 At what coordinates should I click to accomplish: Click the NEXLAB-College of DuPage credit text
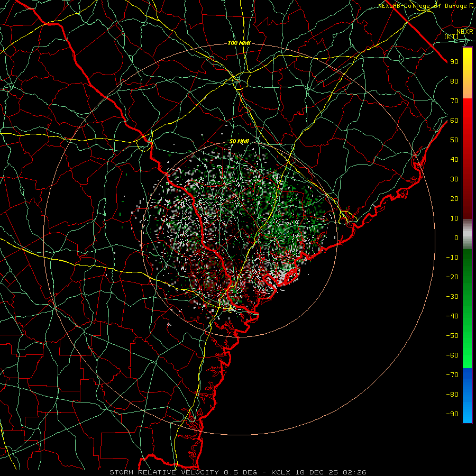click(426, 6)
